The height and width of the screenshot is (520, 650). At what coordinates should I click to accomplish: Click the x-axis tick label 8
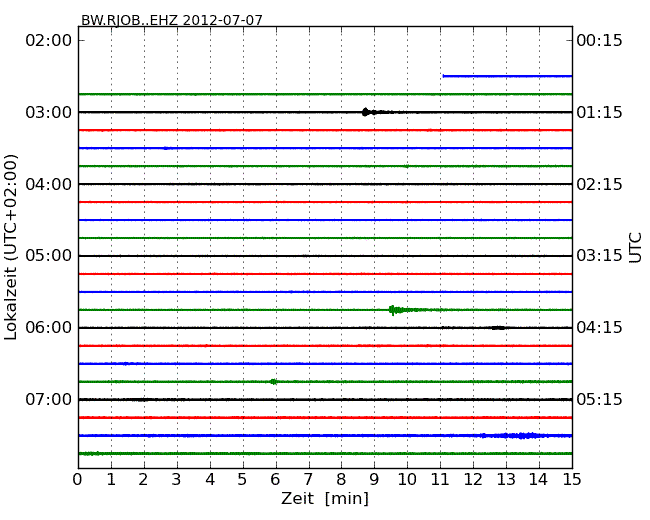tap(341, 480)
